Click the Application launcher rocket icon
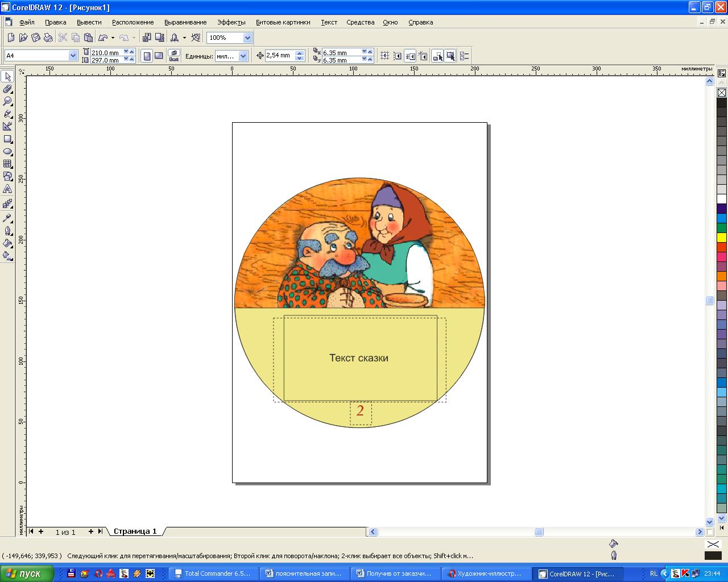This screenshot has height=582, width=728. coord(175,38)
